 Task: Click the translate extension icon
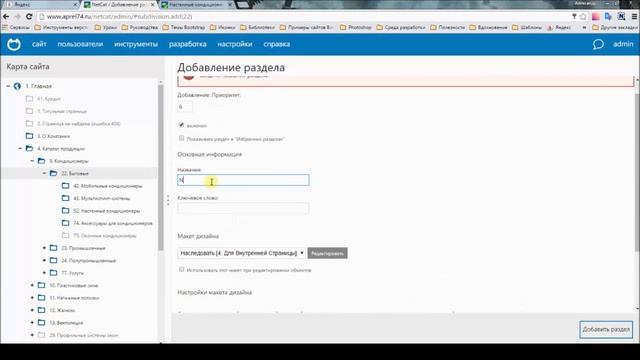pyautogui.click(x=608, y=16)
